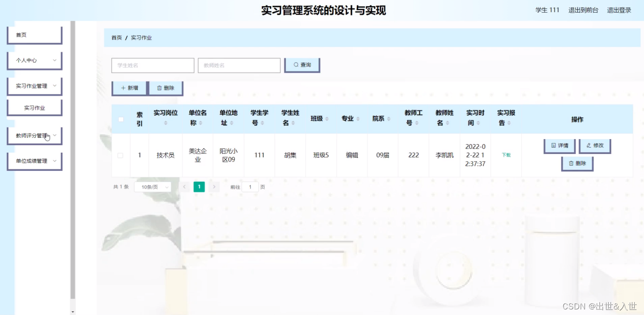This screenshot has height=315, width=644.
Task: Sort by 实习时间 column sort arrows
Action: (478, 123)
